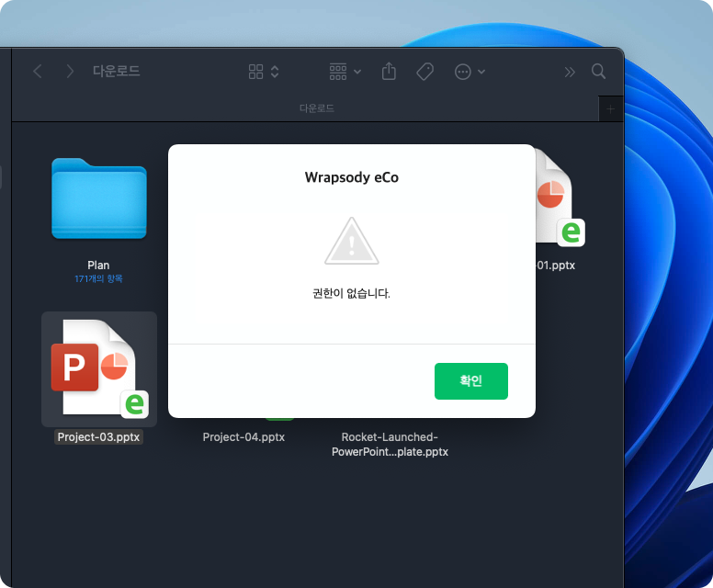Click the 다운로드 window title
Viewport: 713px width, 588px height.
117,71
